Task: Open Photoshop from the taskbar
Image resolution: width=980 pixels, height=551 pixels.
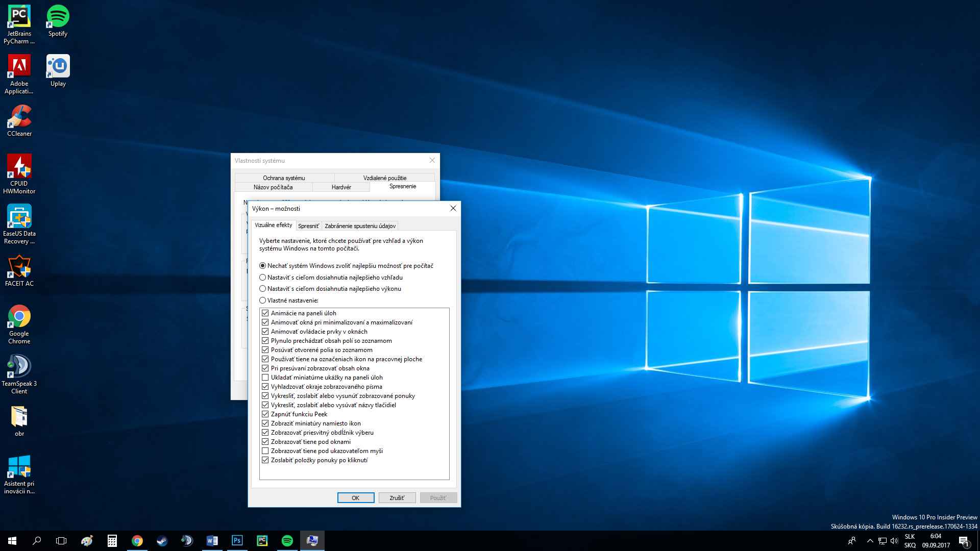Action: point(237,541)
